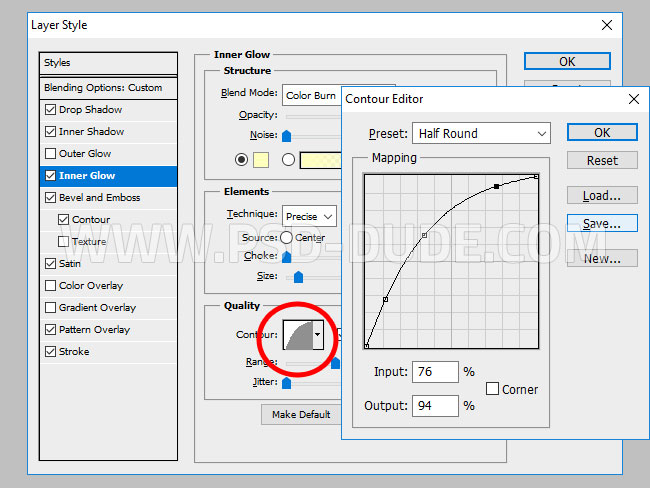
Task: Select the solid color radio button
Action: [241, 159]
